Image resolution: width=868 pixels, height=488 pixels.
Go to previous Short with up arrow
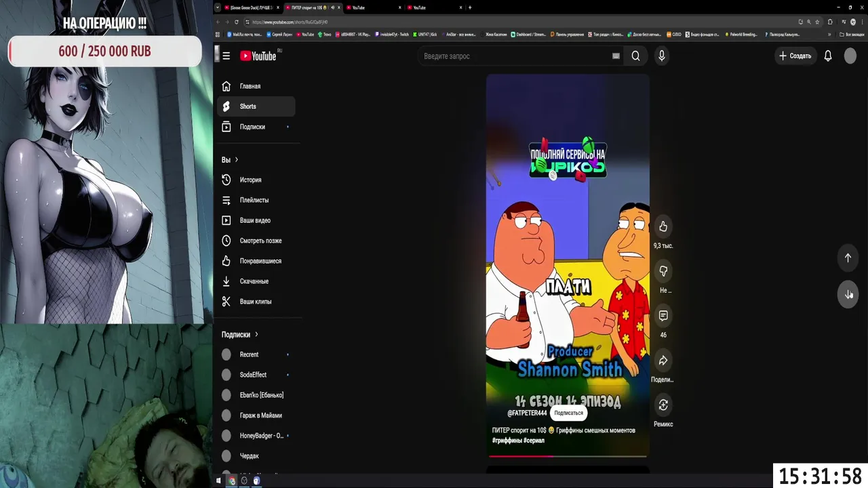click(x=848, y=258)
